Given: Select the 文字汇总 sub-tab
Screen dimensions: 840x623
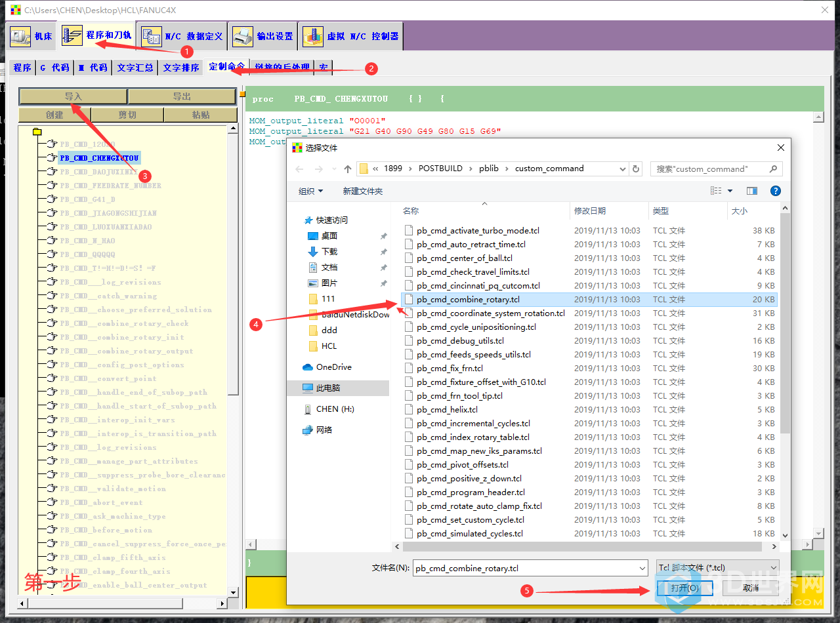Looking at the screenshot, I should click(x=135, y=68).
